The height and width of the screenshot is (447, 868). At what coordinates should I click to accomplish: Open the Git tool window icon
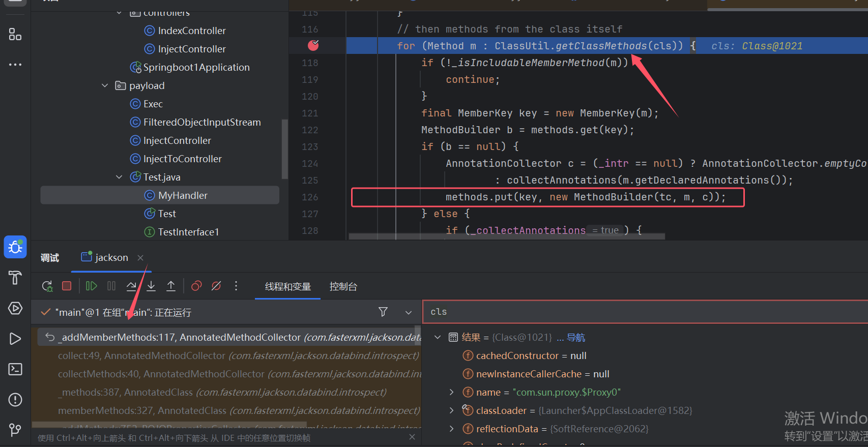[x=15, y=430]
